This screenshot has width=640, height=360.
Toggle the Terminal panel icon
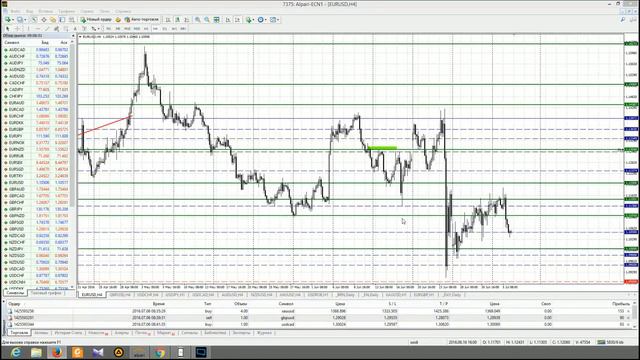62,20
